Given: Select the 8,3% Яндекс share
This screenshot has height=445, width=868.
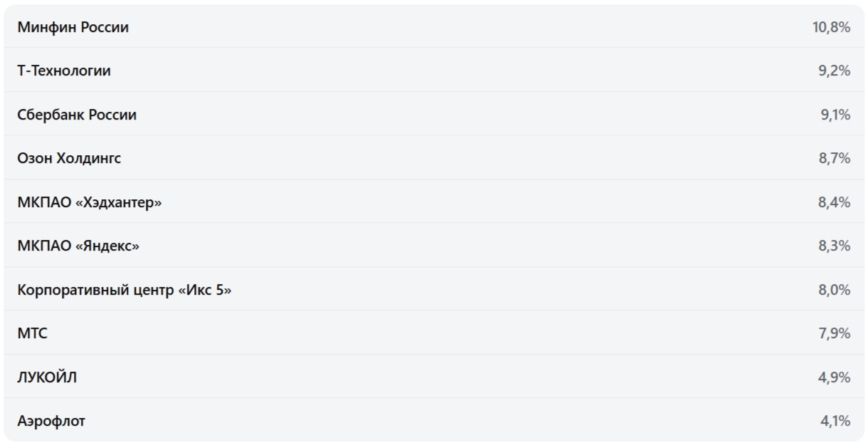Looking at the screenshot, I should (x=834, y=246).
